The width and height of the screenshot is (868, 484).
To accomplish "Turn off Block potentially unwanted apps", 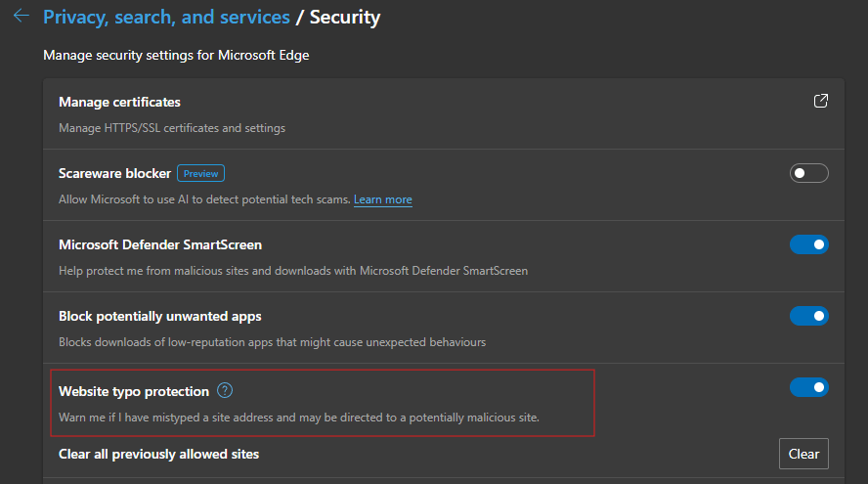I will coord(808,316).
